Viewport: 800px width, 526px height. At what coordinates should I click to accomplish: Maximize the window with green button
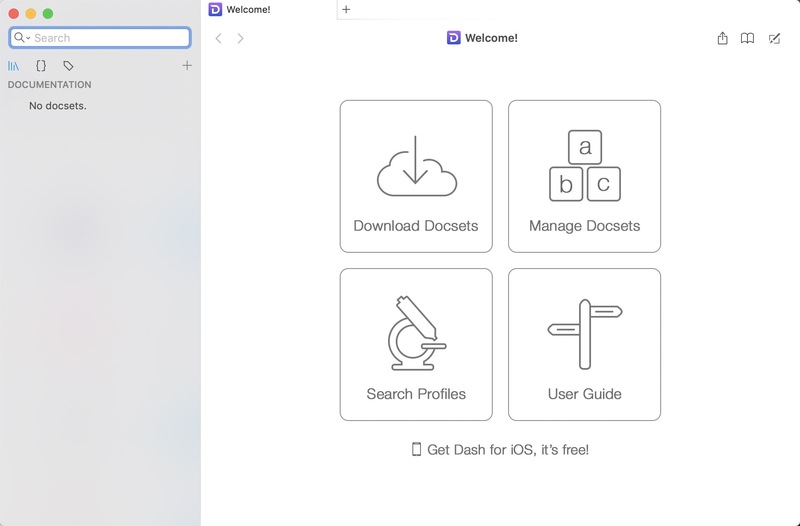point(48,14)
